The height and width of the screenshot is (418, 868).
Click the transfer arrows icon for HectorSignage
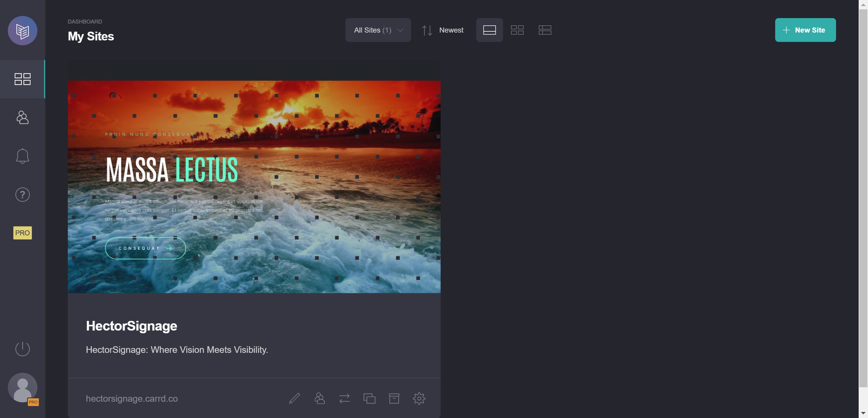(x=344, y=398)
